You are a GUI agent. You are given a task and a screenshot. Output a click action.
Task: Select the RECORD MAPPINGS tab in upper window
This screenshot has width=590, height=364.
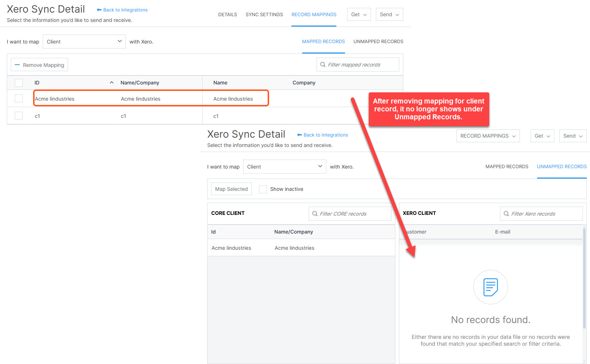coord(314,15)
